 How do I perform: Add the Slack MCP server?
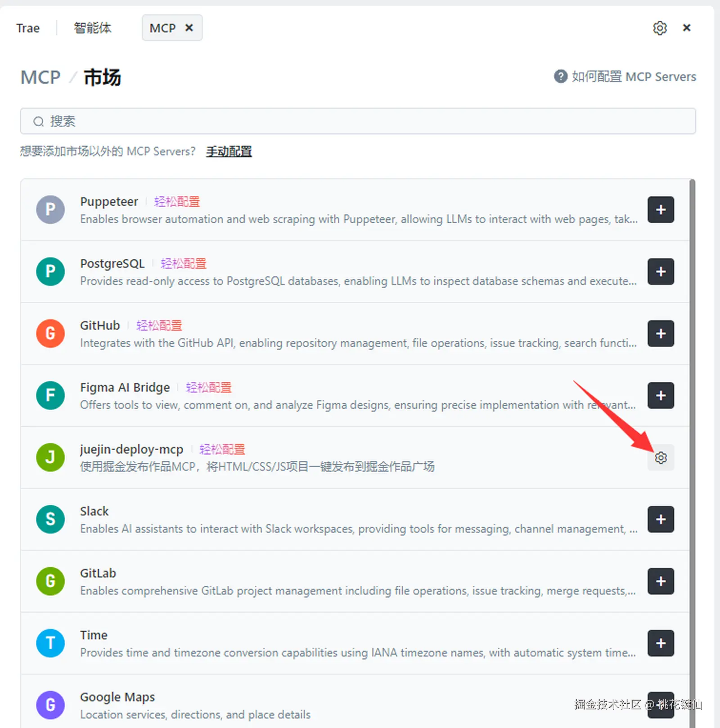pos(661,519)
